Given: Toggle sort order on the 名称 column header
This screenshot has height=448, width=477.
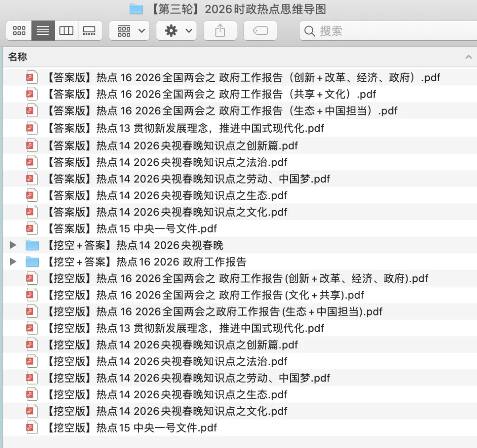Looking at the screenshot, I should (x=17, y=57).
